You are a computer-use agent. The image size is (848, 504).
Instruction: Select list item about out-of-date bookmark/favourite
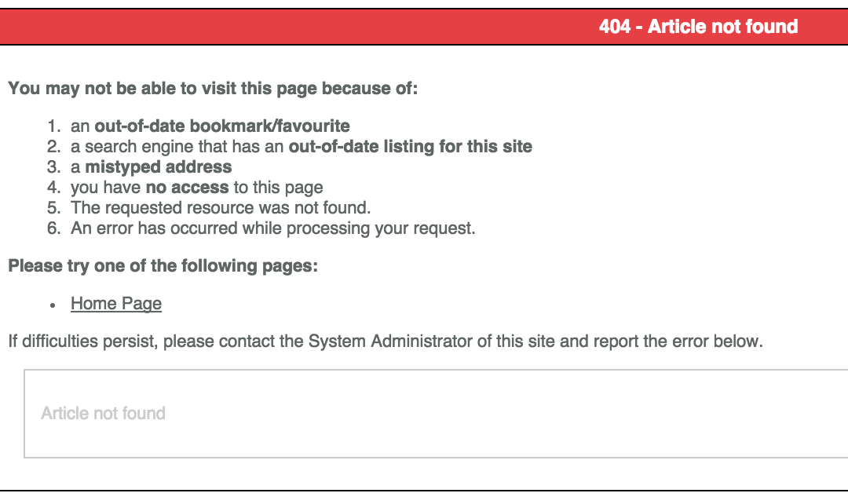click(210, 126)
